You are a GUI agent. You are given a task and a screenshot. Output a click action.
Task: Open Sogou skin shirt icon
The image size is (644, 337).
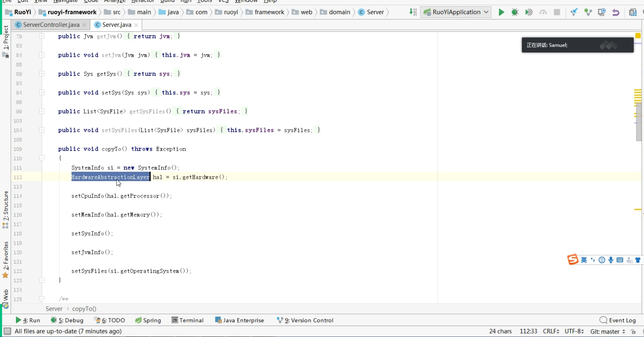pyautogui.click(x=638, y=260)
